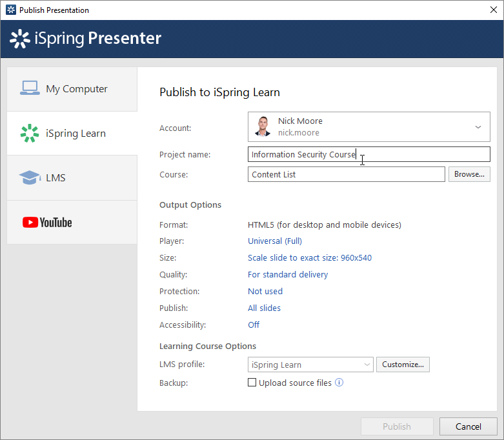Change the For standard delivery quality link
Screen dimensions: 504x440
tap(288, 274)
